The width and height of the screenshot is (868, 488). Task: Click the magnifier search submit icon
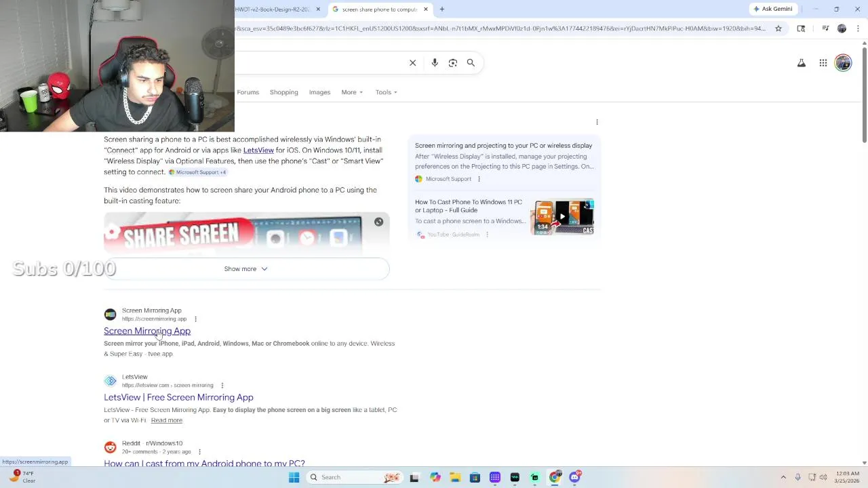pyautogui.click(x=471, y=63)
